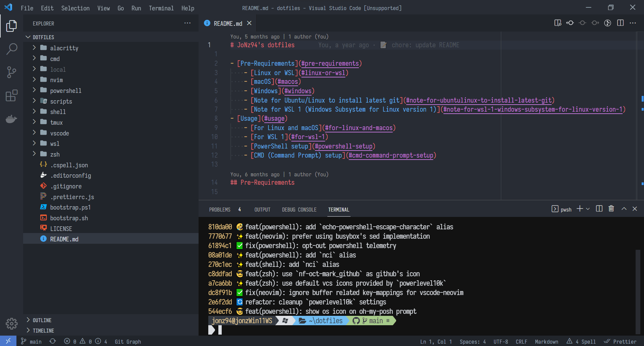Open editor more actions menu
Viewport: 644px width, 346px height.
click(x=633, y=23)
